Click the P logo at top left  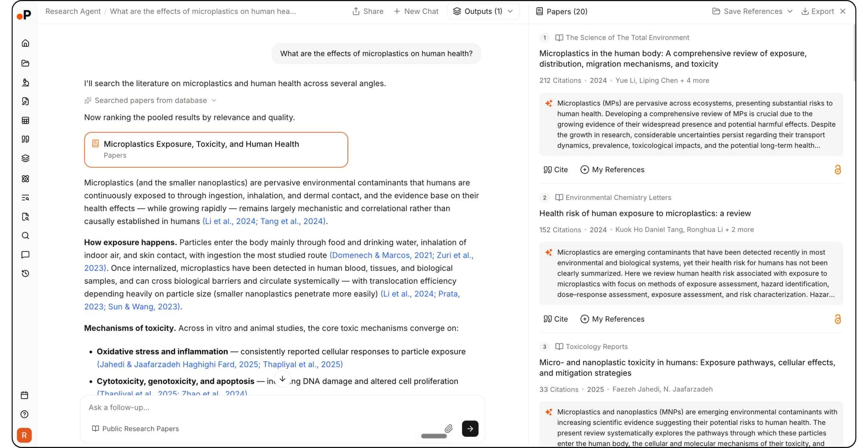tap(24, 15)
